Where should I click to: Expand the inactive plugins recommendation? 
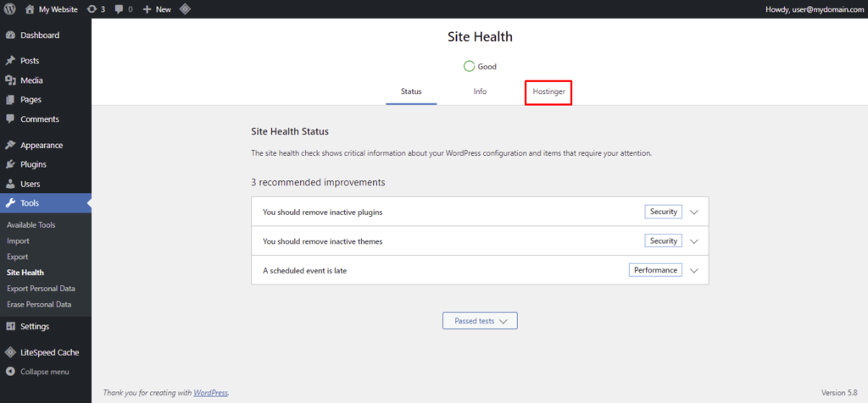click(x=693, y=212)
